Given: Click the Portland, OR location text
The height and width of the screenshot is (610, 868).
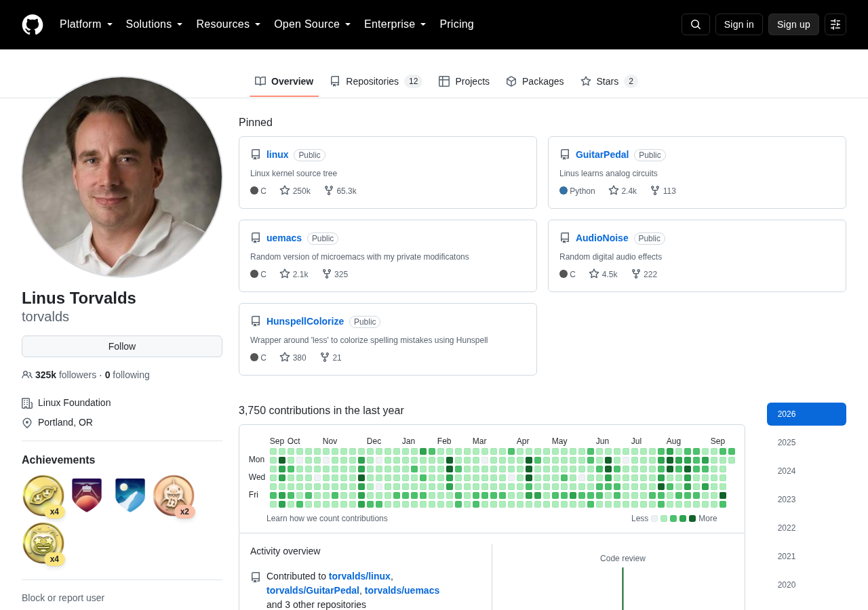Looking at the screenshot, I should (x=65, y=422).
